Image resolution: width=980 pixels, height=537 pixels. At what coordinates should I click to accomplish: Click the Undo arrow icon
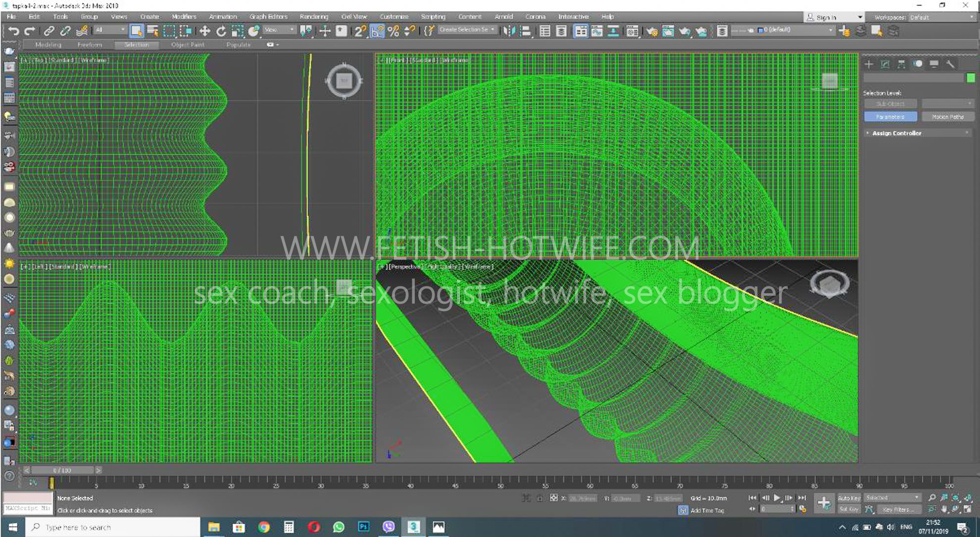13,31
